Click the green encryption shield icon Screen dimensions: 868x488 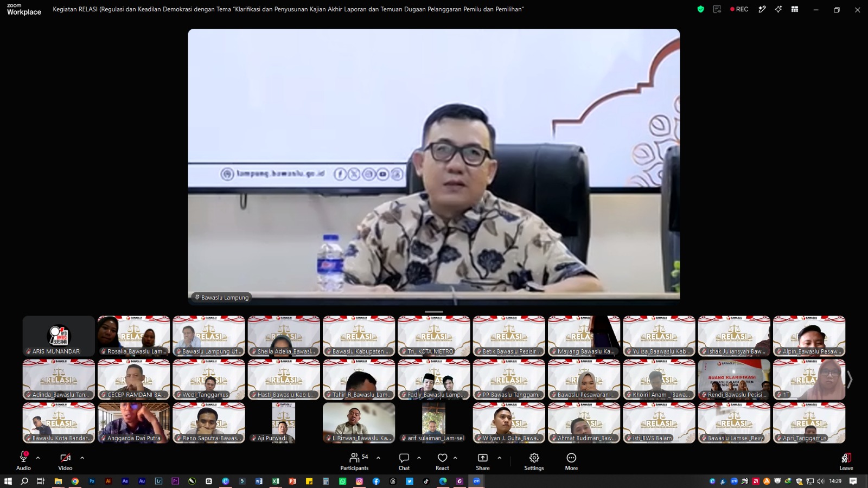(x=701, y=9)
